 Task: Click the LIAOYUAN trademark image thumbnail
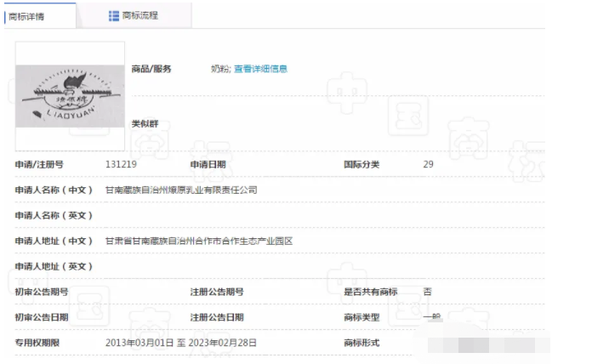[70, 96]
